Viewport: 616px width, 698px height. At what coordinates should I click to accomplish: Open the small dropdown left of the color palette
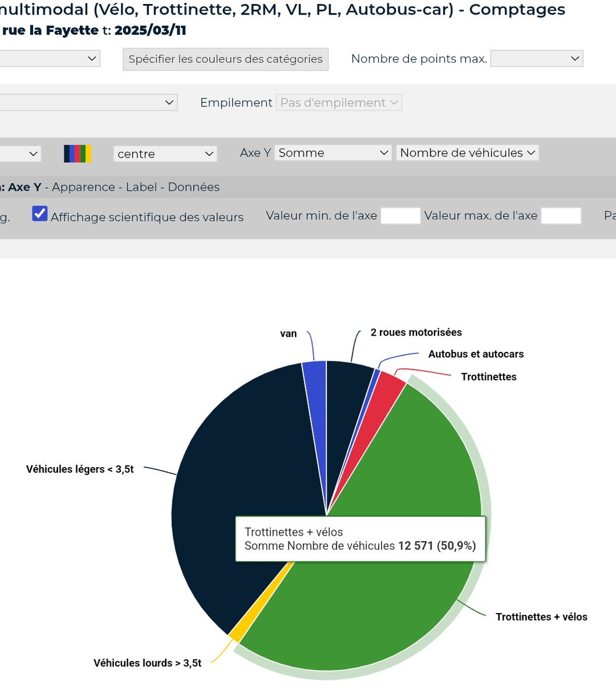(20, 154)
